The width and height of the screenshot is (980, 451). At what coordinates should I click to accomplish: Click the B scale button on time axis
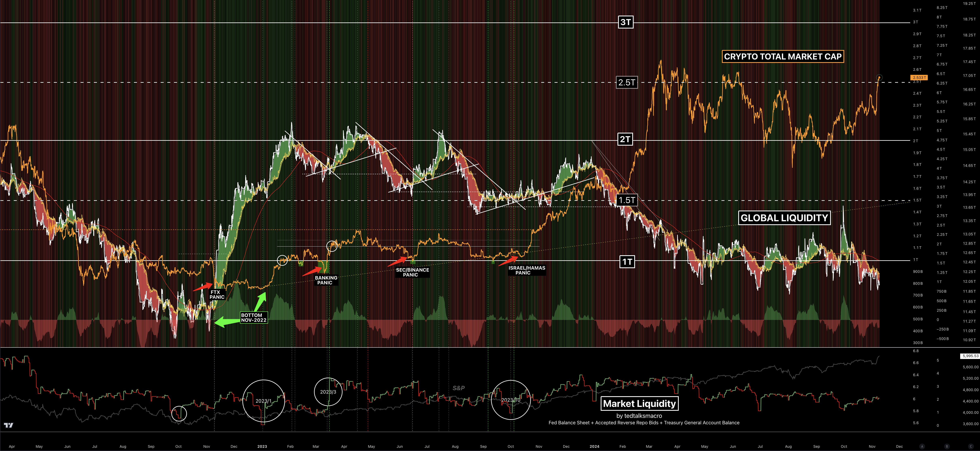[x=947, y=446]
